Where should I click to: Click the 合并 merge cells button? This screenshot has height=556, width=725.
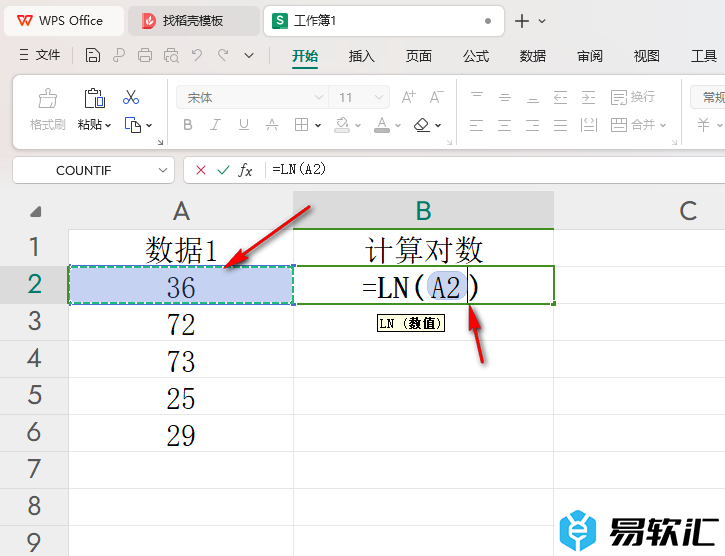[638, 125]
